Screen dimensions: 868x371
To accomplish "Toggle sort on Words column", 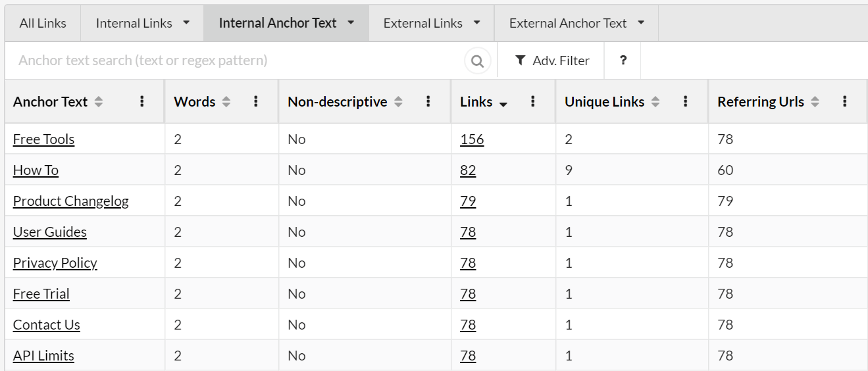I will [226, 102].
